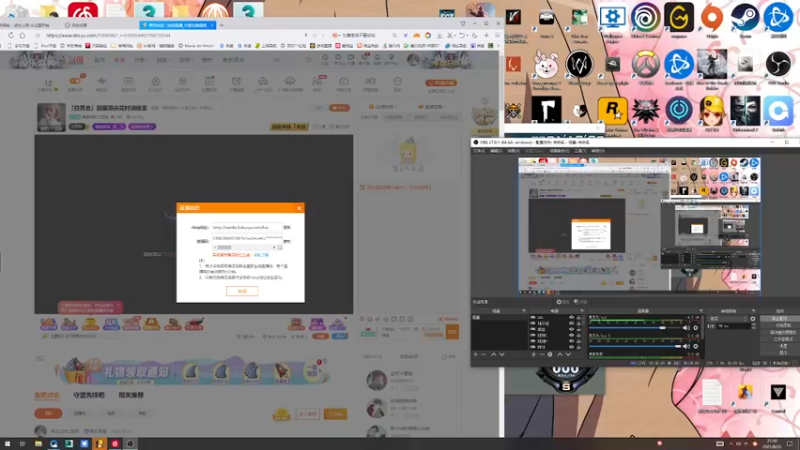Switch to 守望先锋吧 tab on Douyu page
Screen dimensions: 800x450
tap(89, 395)
